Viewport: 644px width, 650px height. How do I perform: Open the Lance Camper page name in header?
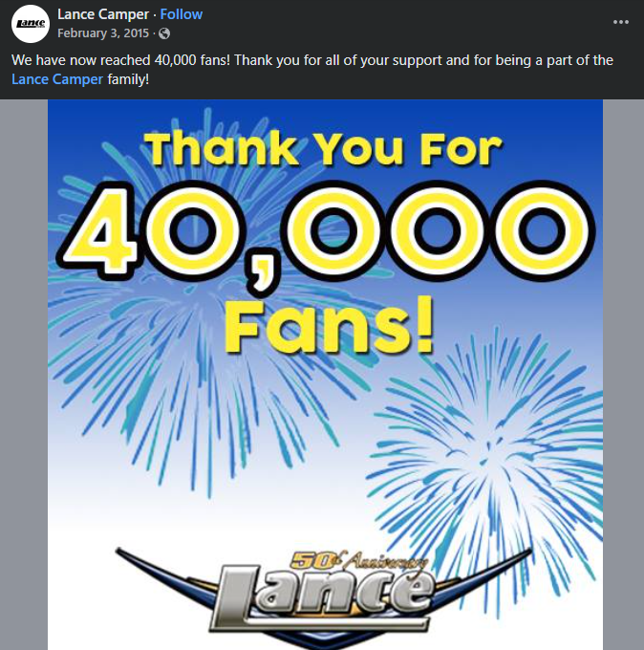102,14
